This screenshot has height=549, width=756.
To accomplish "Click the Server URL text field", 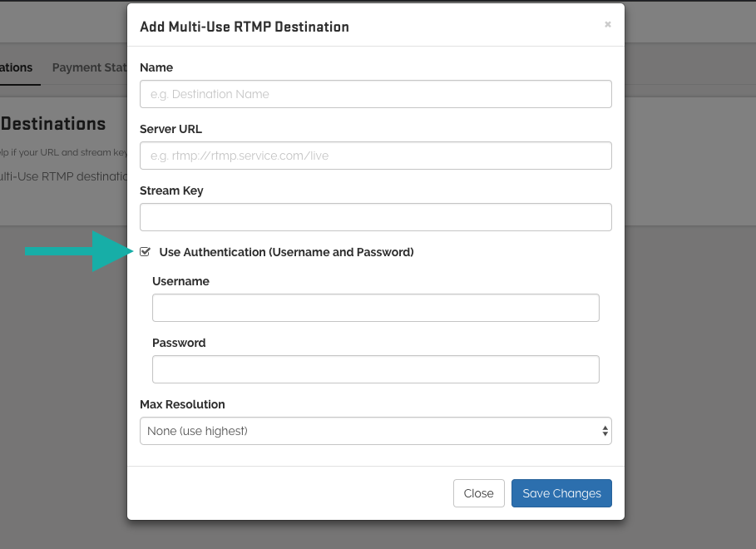I will 375,156.
